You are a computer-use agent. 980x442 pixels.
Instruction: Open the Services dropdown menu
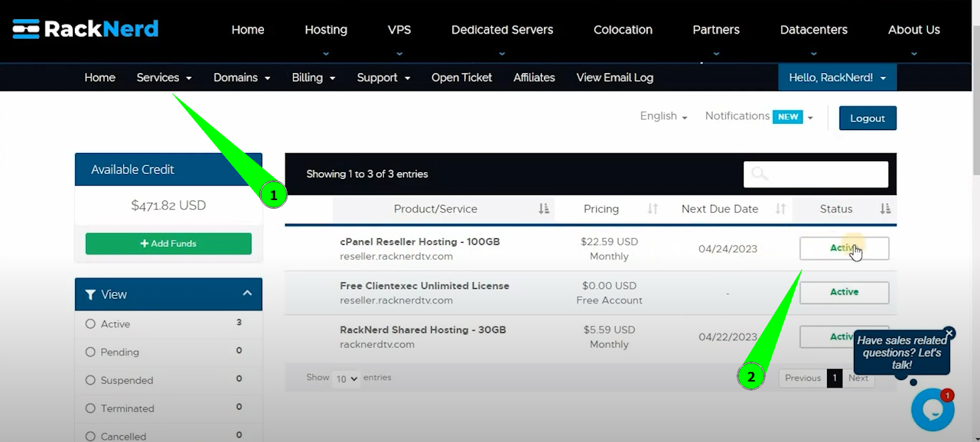[164, 78]
